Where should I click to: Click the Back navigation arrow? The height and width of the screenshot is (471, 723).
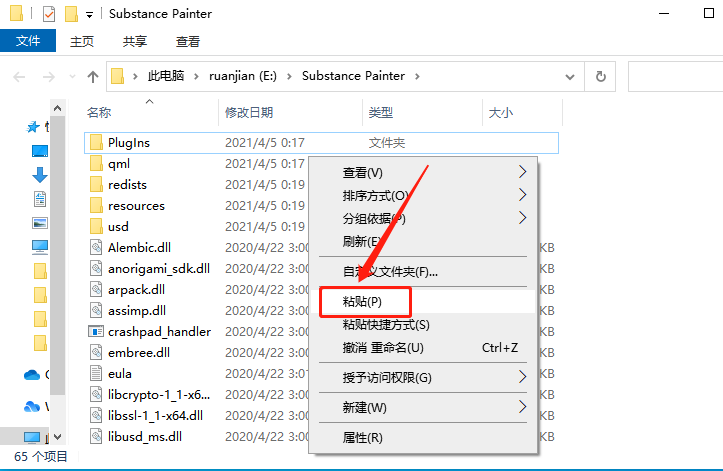[x=19, y=77]
